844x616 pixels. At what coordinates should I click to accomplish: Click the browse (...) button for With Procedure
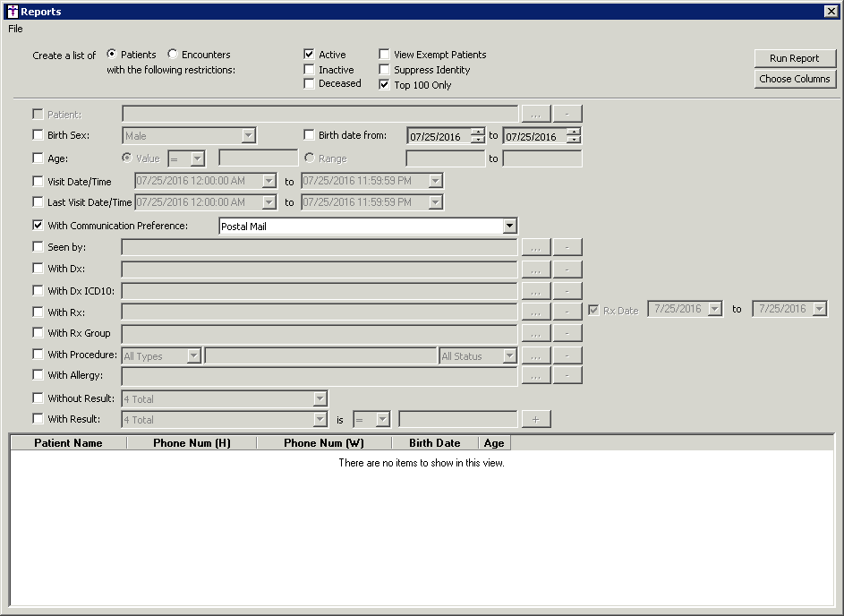click(535, 355)
